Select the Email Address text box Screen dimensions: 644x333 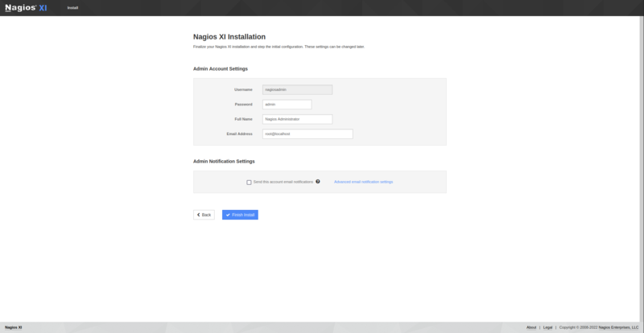(x=308, y=134)
